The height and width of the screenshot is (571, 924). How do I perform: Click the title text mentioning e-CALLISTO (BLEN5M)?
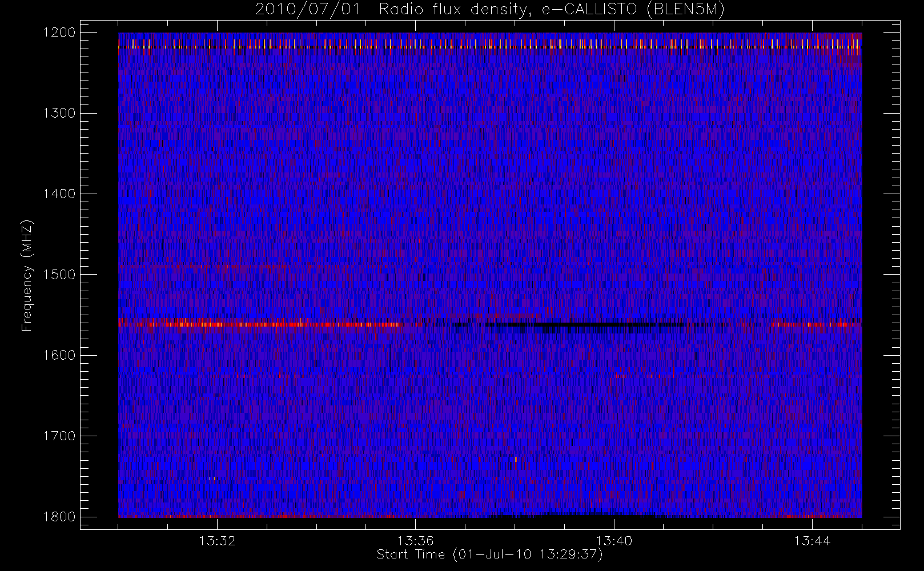pos(633,10)
